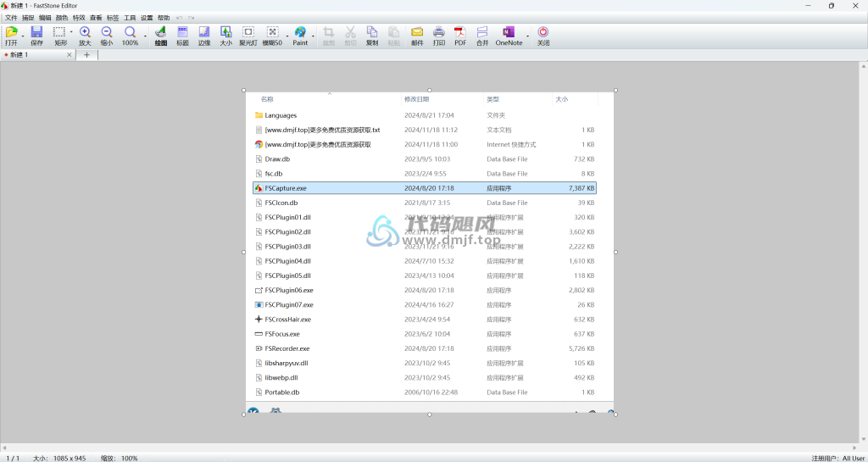868x462 pixels.
Task: Click the right-middle selection handle of the image
Action: (615, 253)
